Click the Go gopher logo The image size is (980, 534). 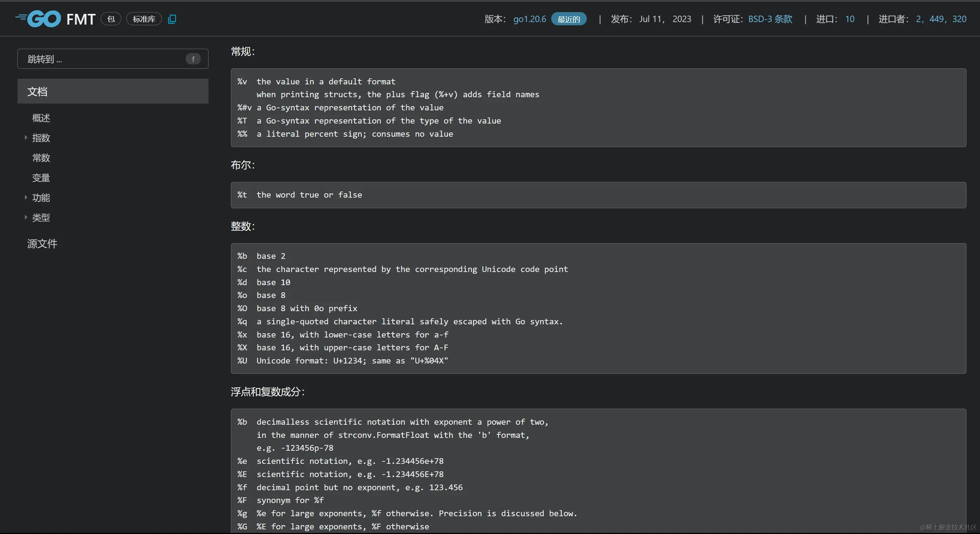[x=39, y=19]
